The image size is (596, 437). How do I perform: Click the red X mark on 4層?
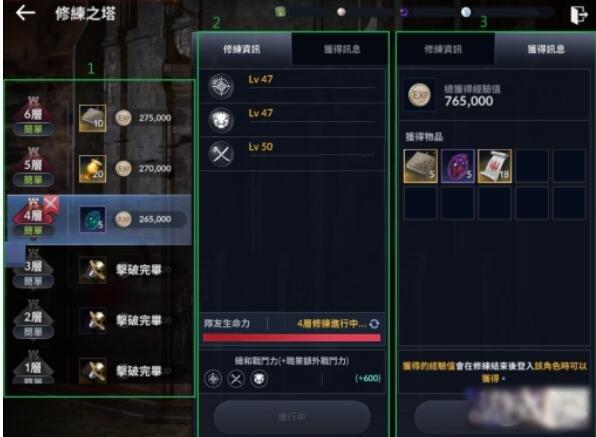pyautogui.click(x=51, y=203)
